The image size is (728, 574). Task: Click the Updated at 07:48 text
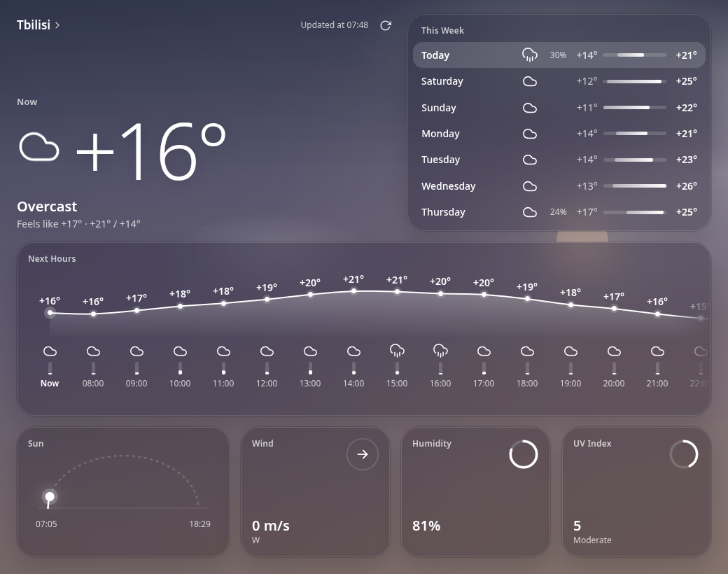335,25
